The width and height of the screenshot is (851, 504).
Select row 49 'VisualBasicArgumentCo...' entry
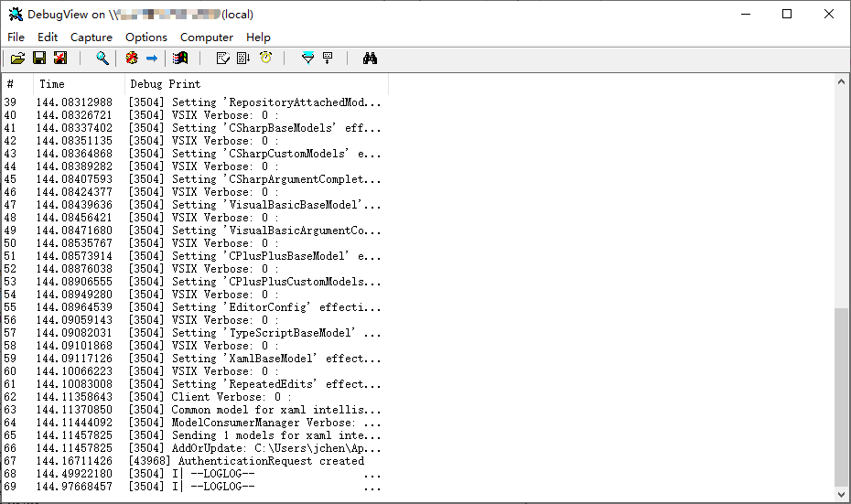pos(193,230)
